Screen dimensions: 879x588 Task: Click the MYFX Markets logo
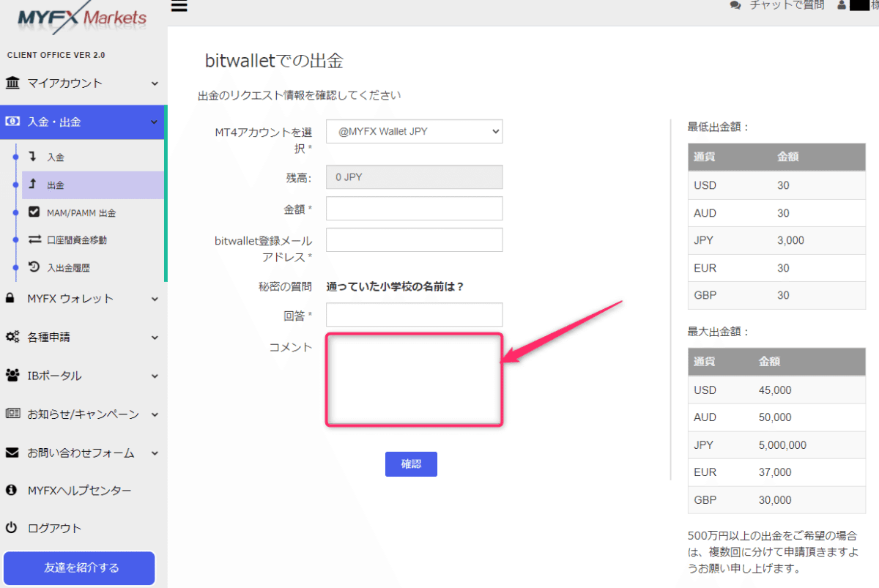tap(82, 18)
